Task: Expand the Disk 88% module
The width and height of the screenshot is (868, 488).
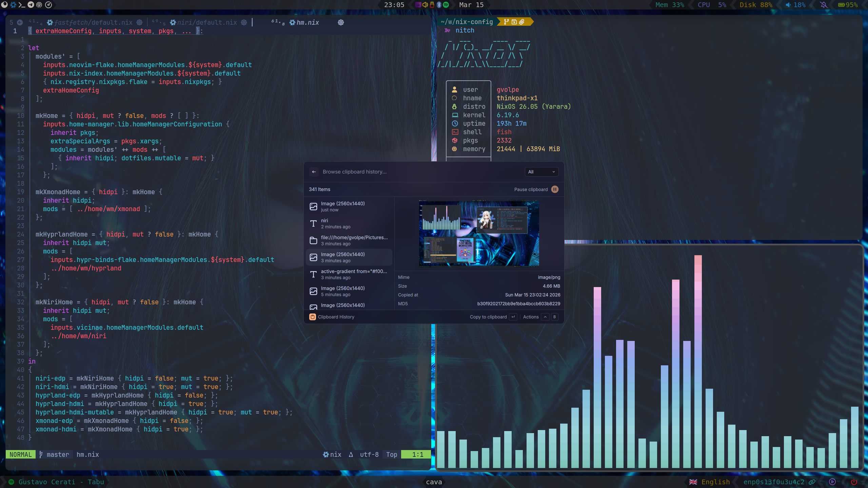Action: pyautogui.click(x=755, y=5)
